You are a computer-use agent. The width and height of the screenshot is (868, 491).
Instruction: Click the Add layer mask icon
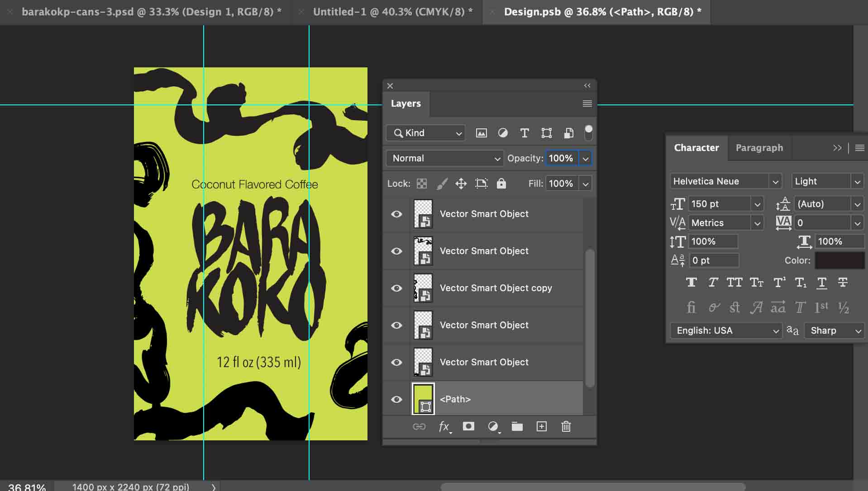pyautogui.click(x=468, y=426)
